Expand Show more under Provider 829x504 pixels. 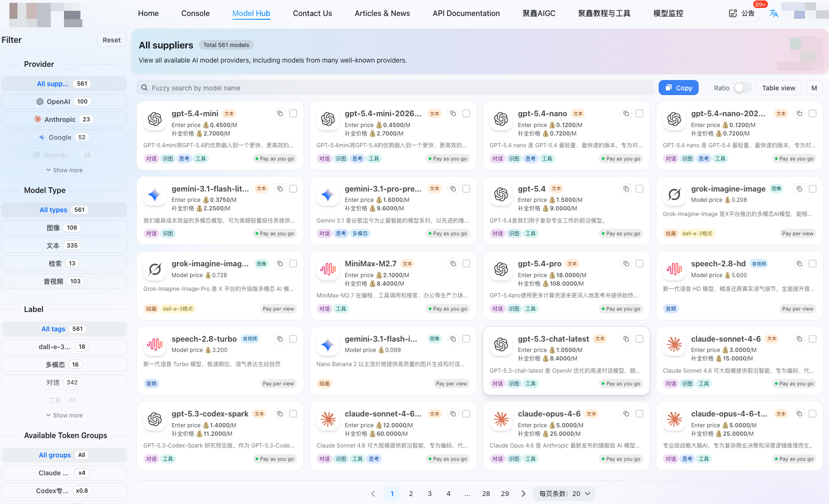pos(64,170)
